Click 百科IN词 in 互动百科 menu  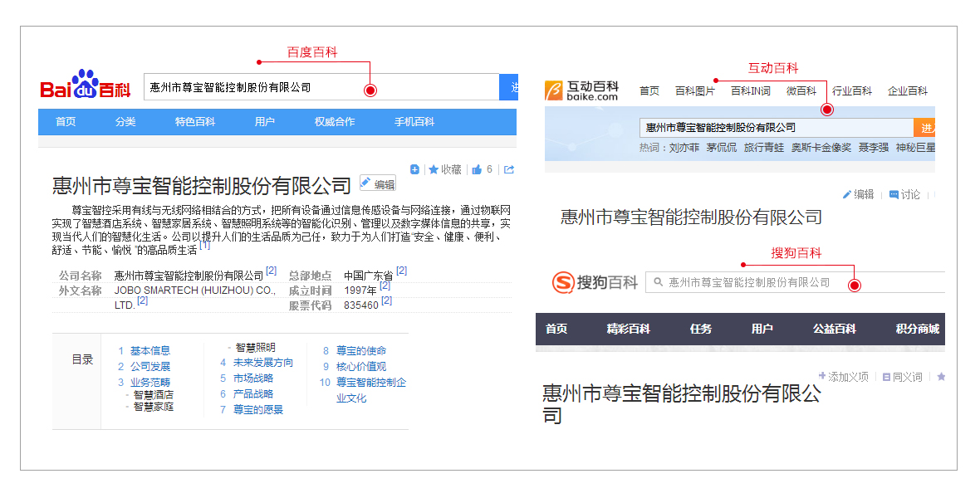(x=751, y=91)
